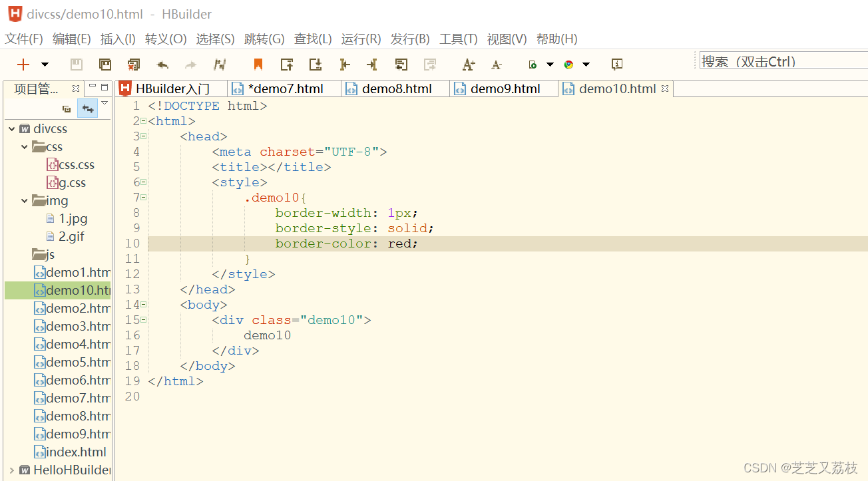This screenshot has height=481, width=868.
Task: Close the demo10.html editor tab
Action: click(x=664, y=88)
